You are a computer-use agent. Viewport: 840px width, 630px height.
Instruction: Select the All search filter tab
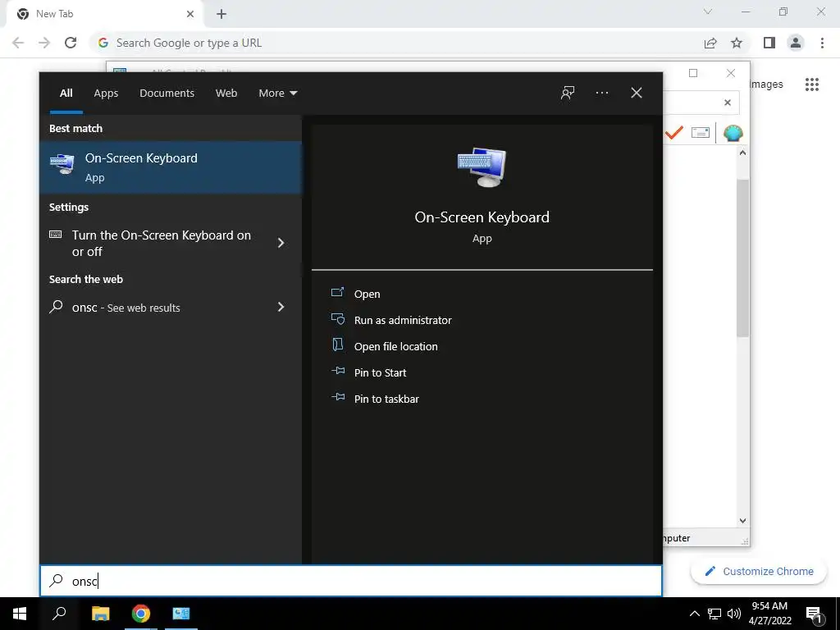coord(66,94)
